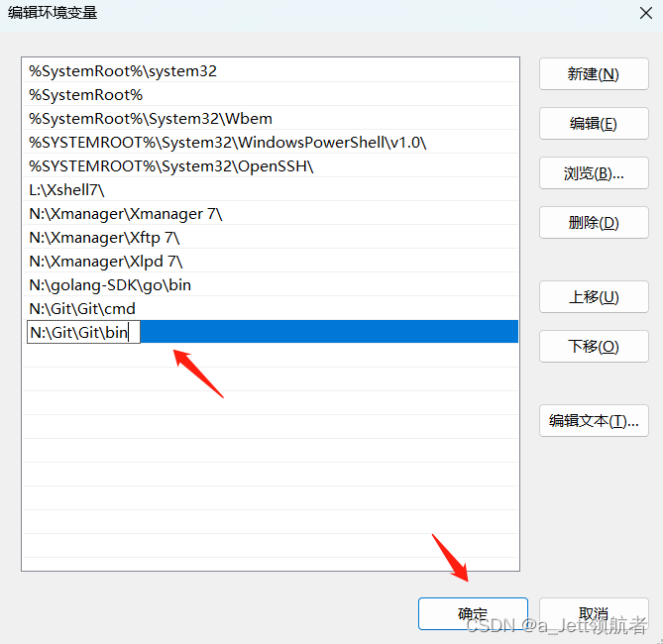This screenshot has height=644, width=663.
Task: Move entry down with 下移(O)
Action: (x=594, y=347)
